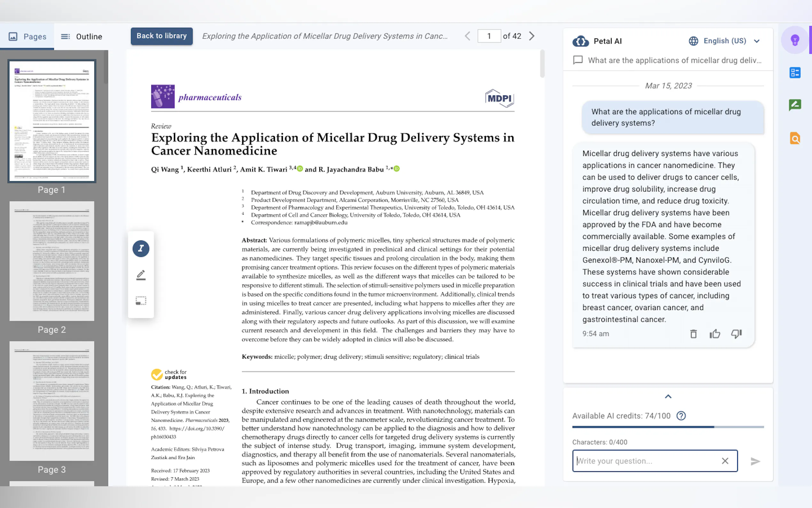Open the orange document search sidebar icon
Viewport: 812px width, 508px height.
point(794,138)
